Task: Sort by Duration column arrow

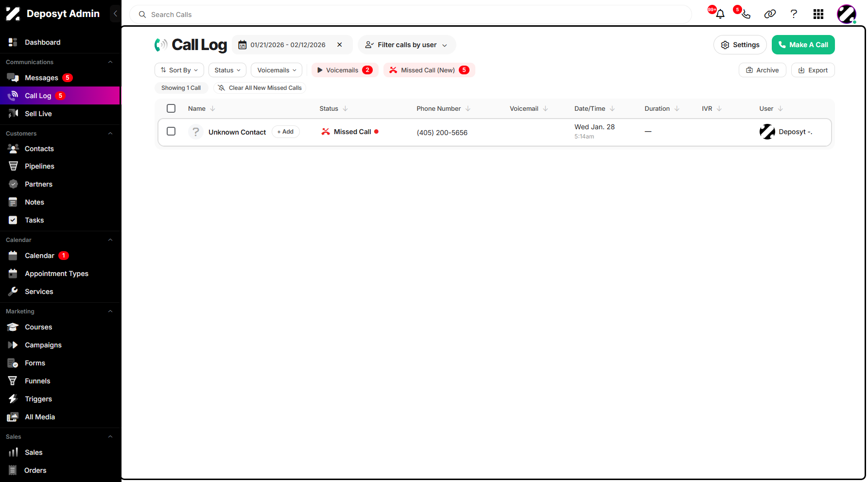Action: tap(677, 109)
